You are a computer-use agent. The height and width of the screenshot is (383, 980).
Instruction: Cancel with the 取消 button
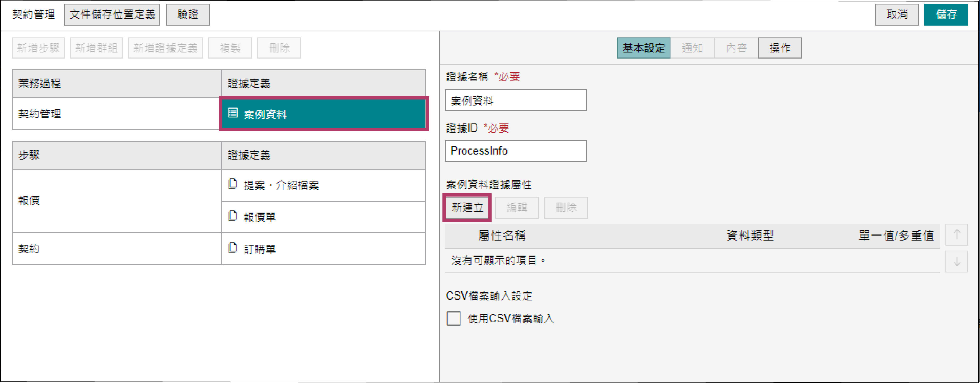(897, 15)
